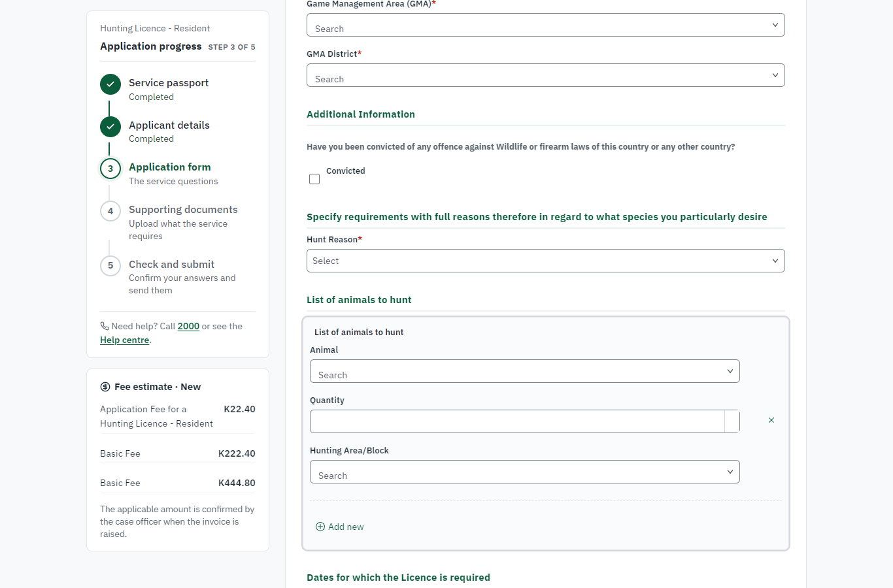
Task: Go to Service passport step
Action: pyautogui.click(x=169, y=83)
